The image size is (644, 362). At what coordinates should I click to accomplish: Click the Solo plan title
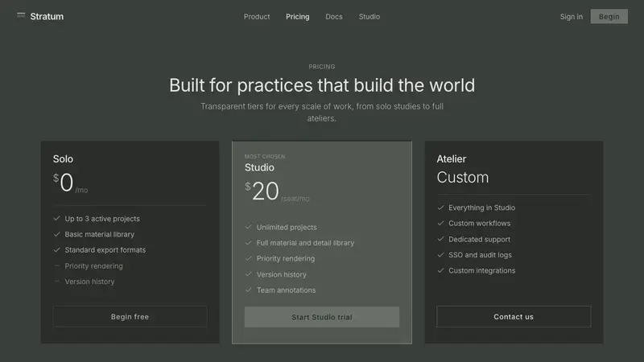point(63,158)
